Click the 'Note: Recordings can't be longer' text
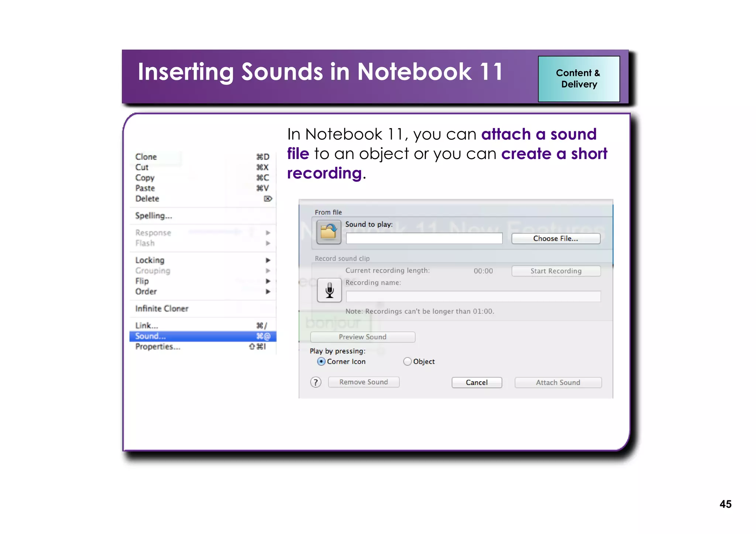Viewport: 756px width, 534px height. 420,311
